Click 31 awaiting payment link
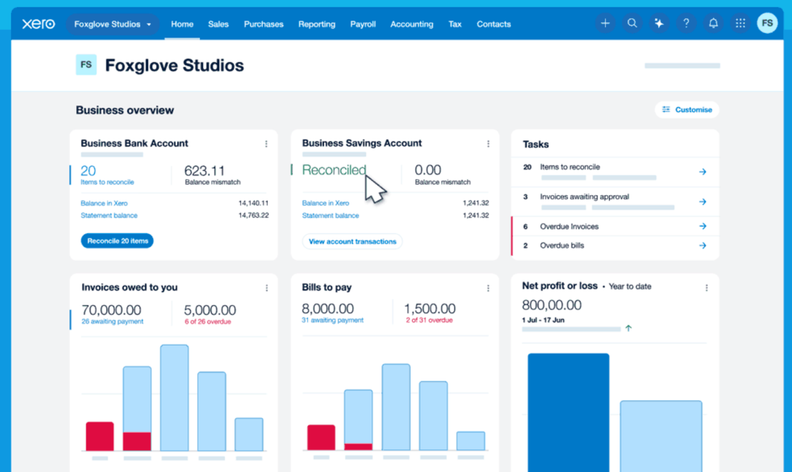The image size is (792, 472). [x=332, y=320]
